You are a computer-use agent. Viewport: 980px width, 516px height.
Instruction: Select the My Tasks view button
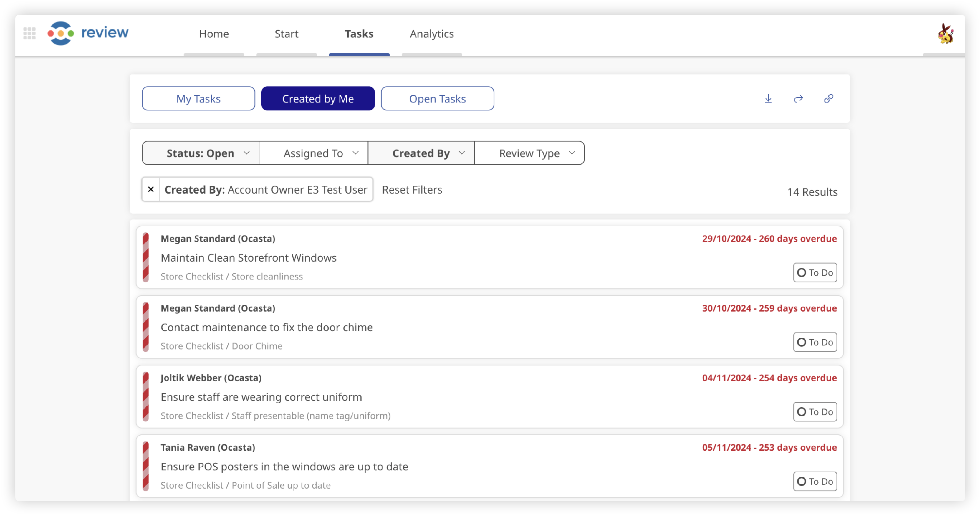(x=198, y=99)
